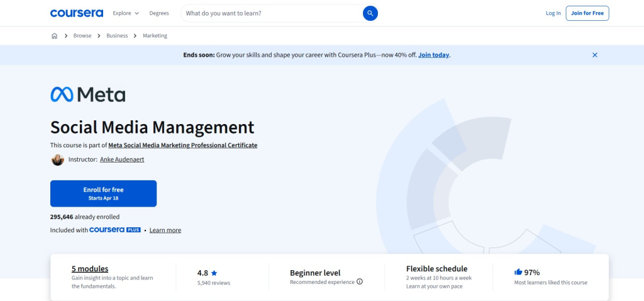Viewport: 644px width, 301px height.
Task: Click the Meta logo
Action: (x=87, y=94)
